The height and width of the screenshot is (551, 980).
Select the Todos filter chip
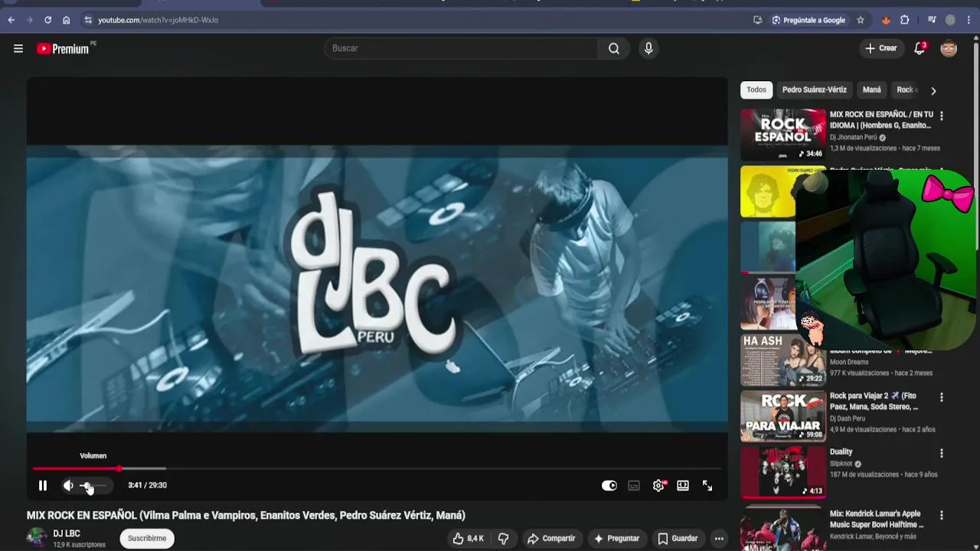(x=756, y=90)
